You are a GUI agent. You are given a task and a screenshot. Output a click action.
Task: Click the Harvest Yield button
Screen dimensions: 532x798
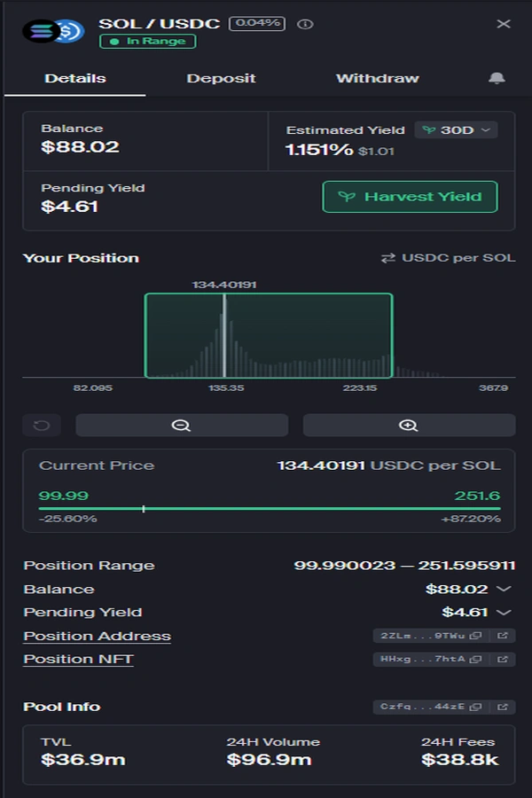tap(409, 197)
